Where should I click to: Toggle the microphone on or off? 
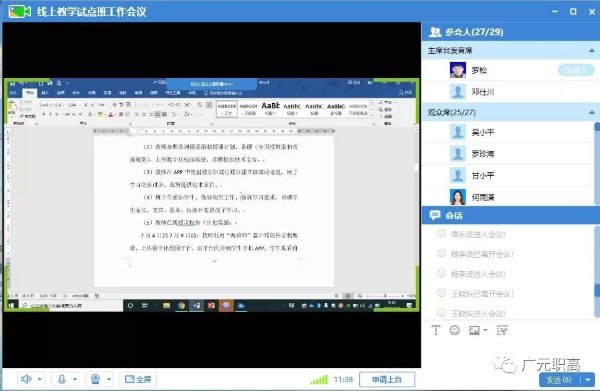click(x=62, y=379)
